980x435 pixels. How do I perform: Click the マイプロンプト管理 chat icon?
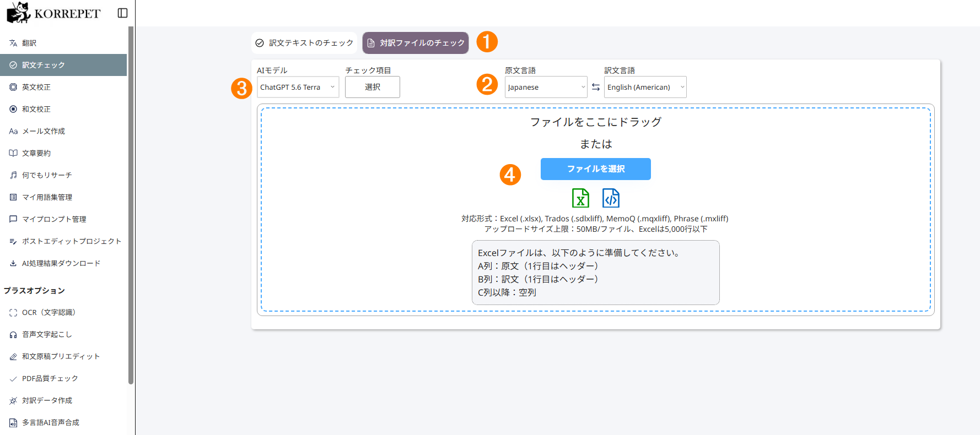click(x=13, y=219)
